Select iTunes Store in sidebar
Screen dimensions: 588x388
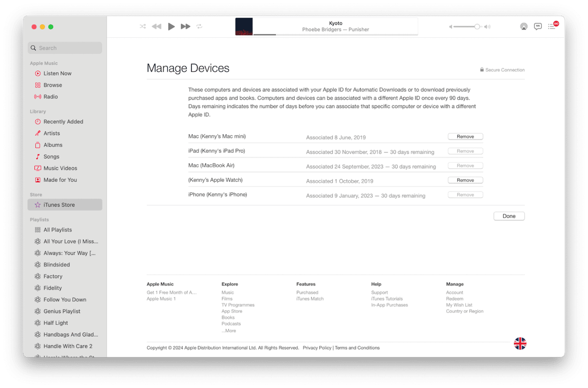(65, 205)
